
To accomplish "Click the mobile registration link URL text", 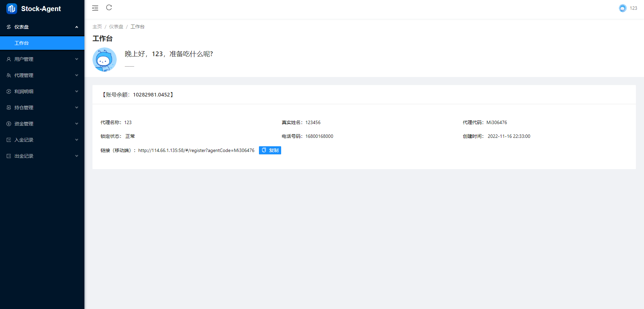I will pyautogui.click(x=196, y=150).
